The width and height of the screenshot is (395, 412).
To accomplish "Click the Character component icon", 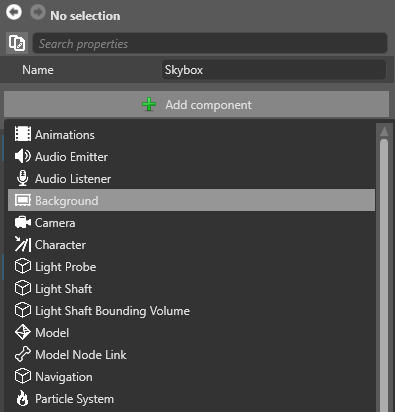I will coord(23,244).
